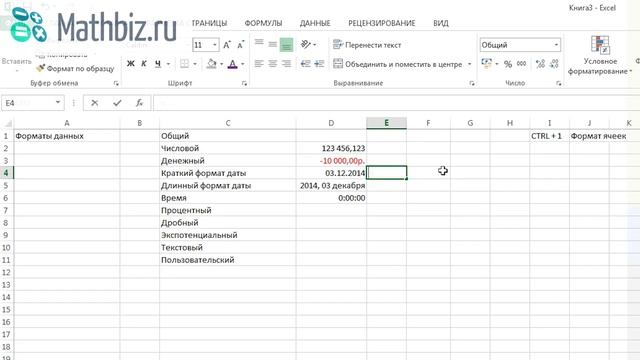Open the borders dropdown arrow
640x360 pixels.
195,64
